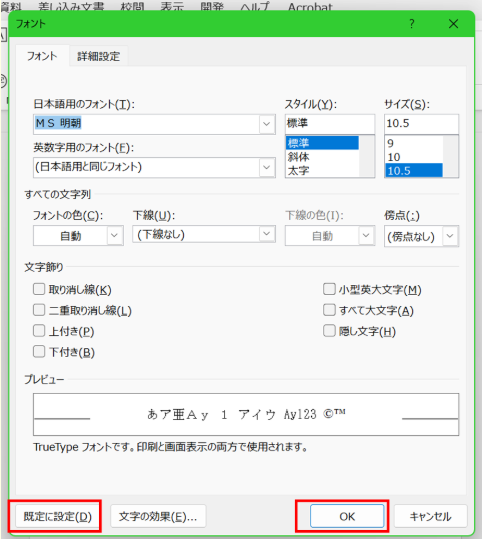
Task: Enable the 取り消し線 checkbox
Action: pyautogui.click(x=39, y=289)
